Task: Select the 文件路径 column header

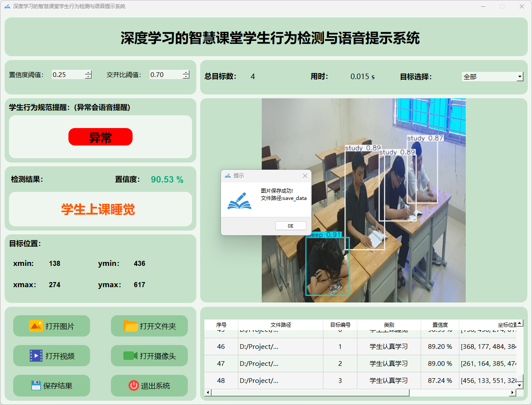Action: pyautogui.click(x=280, y=325)
